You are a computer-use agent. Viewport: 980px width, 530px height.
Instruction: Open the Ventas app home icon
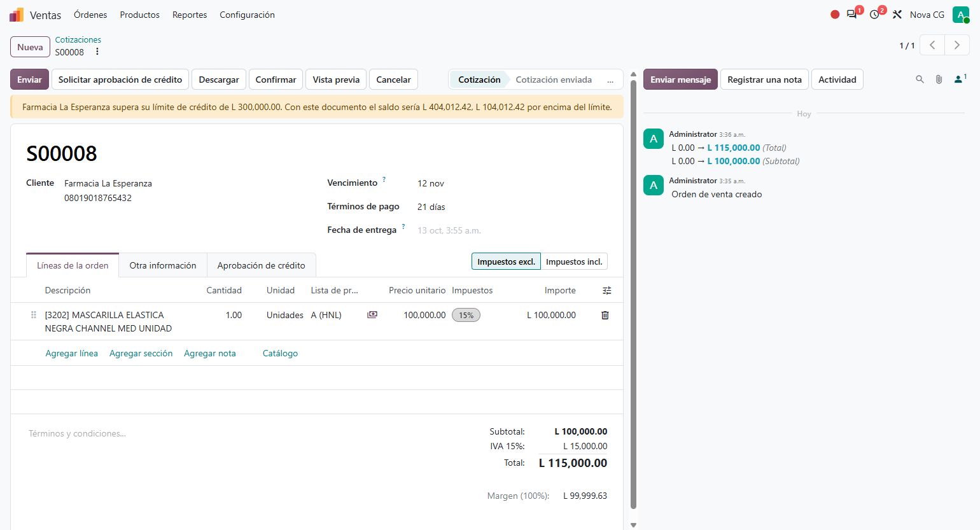point(17,15)
